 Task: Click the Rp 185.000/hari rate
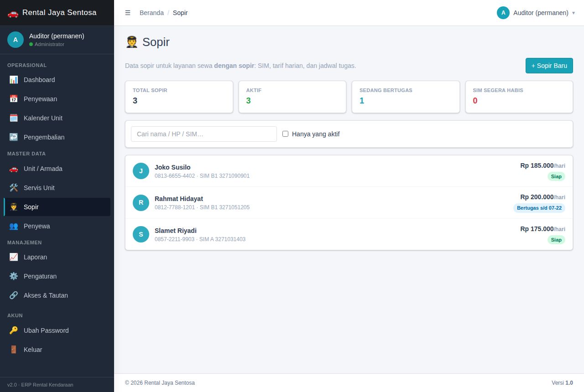[543, 165]
